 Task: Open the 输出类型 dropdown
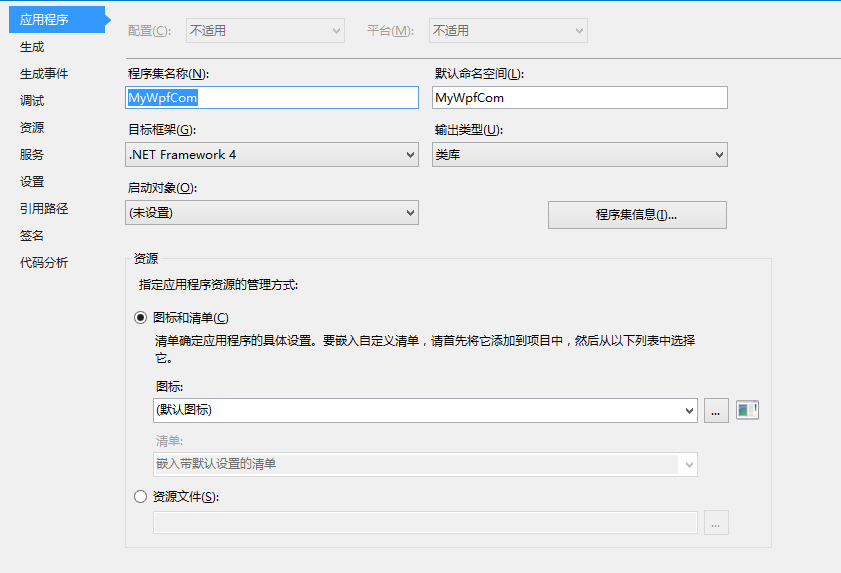[x=579, y=155]
